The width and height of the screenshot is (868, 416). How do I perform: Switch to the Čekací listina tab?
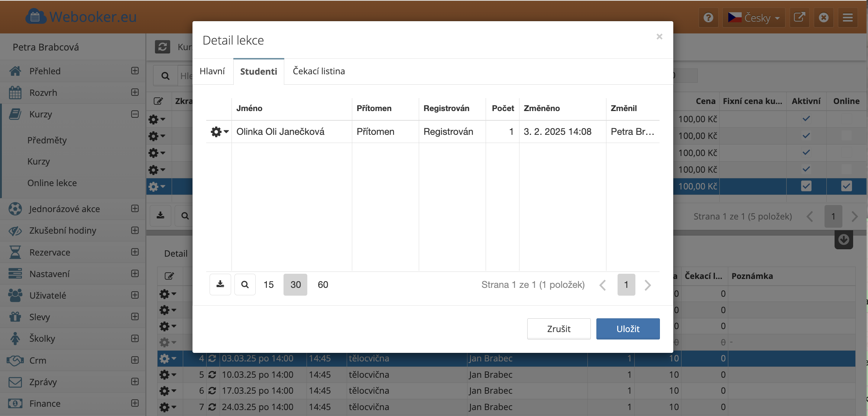coord(318,71)
